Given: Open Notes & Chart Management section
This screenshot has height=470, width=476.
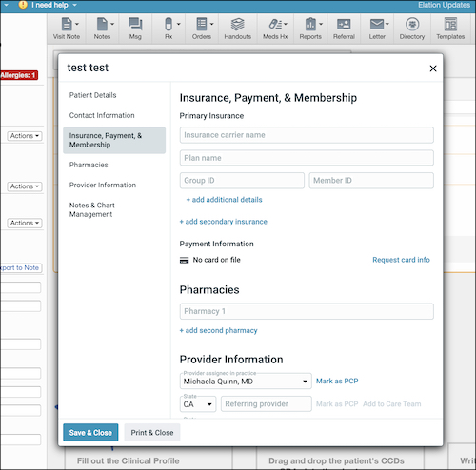Looking at the screenshot, I should click(x=92, y=209).
